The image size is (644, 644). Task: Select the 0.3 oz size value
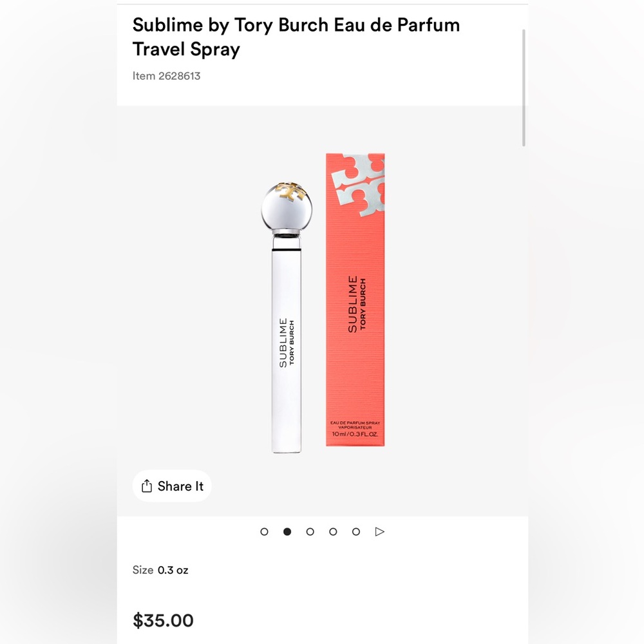[173, 570]
